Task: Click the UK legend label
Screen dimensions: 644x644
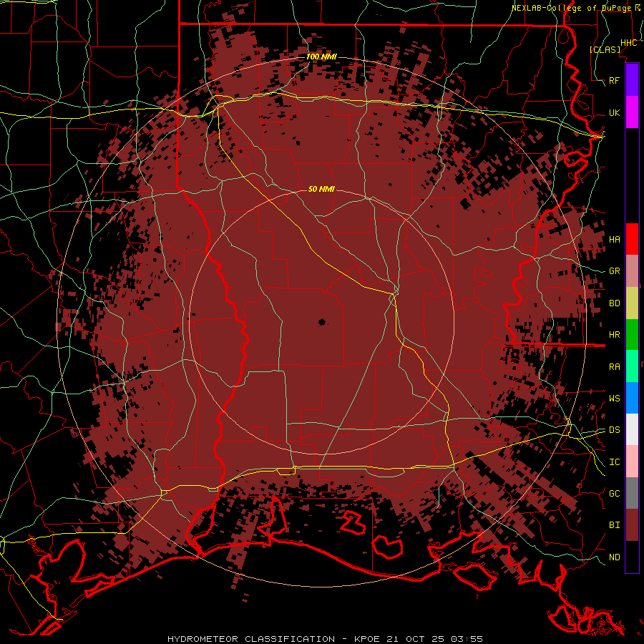Action: [x=615, y=112]
